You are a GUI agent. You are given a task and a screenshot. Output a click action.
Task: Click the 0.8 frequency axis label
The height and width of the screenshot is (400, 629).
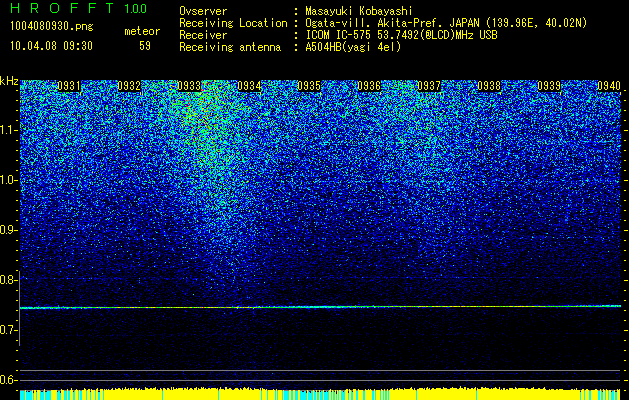[8, 280]
